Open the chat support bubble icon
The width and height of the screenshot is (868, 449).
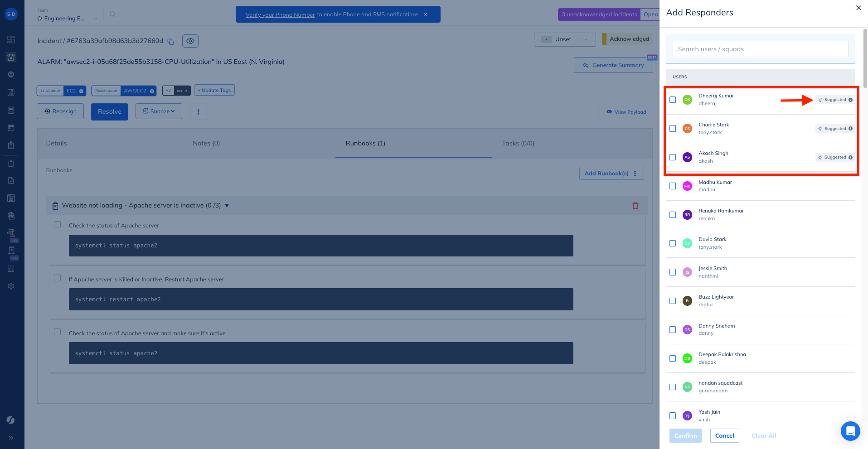850,431
